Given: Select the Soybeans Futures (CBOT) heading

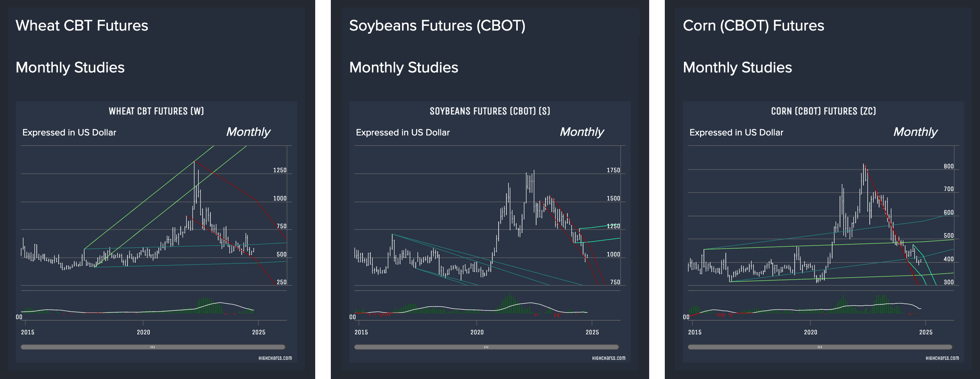Looking at the screenshot, I should click(x=437, y=25).
